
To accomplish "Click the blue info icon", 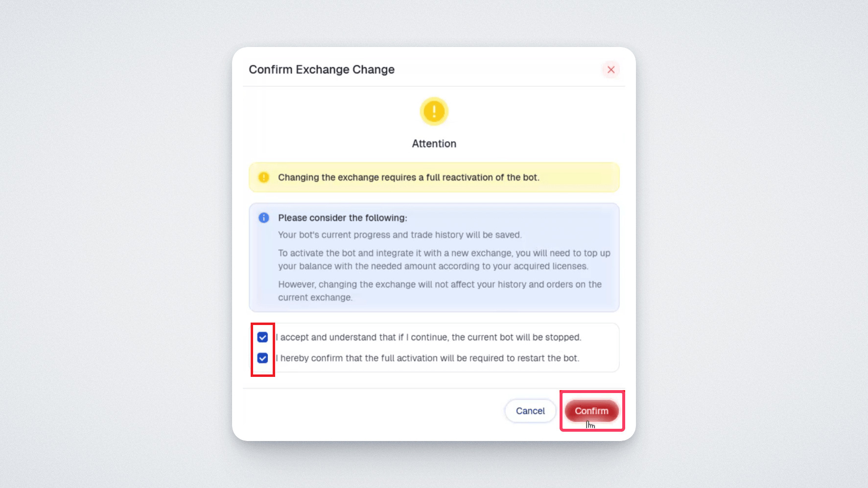I will click(x=264, y=218).
